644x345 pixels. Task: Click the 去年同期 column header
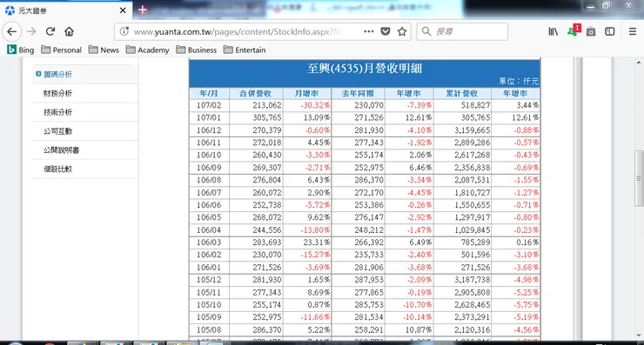pyautogui.click(x=358, y=93)
